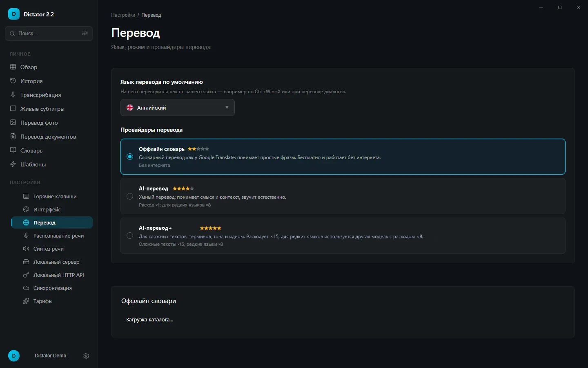This screenshot has height=368, width=588.
Task: Click the Поиск search field
Action: point(49,34)
